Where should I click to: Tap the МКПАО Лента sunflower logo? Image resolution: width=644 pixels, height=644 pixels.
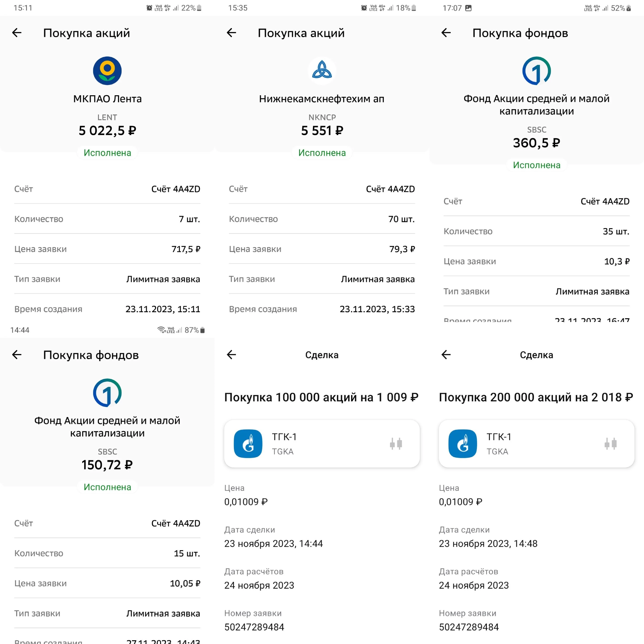pos(107,71)
